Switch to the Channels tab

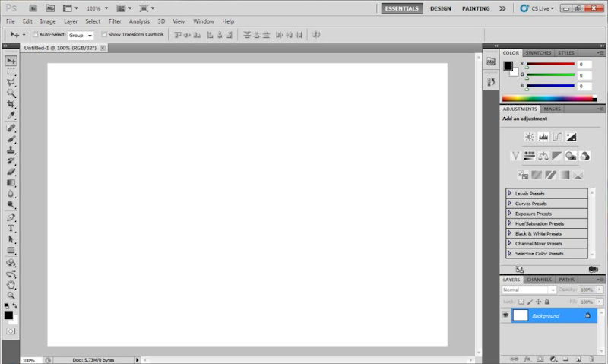pos(539,280)
